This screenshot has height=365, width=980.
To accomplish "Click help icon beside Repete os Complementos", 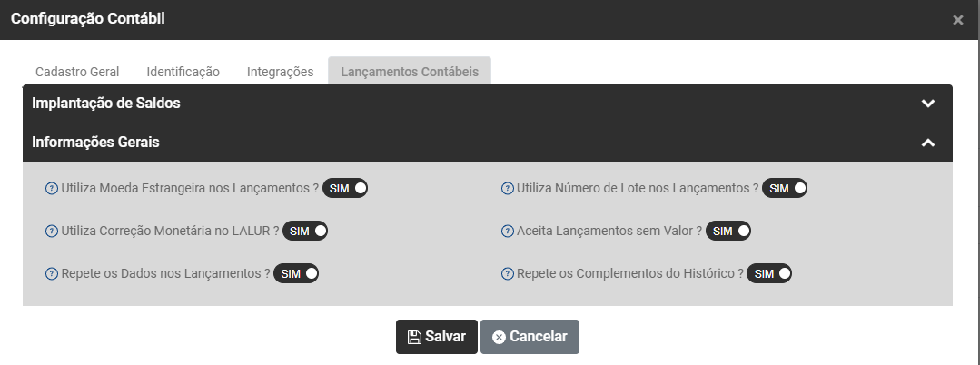I will [509, 273].
